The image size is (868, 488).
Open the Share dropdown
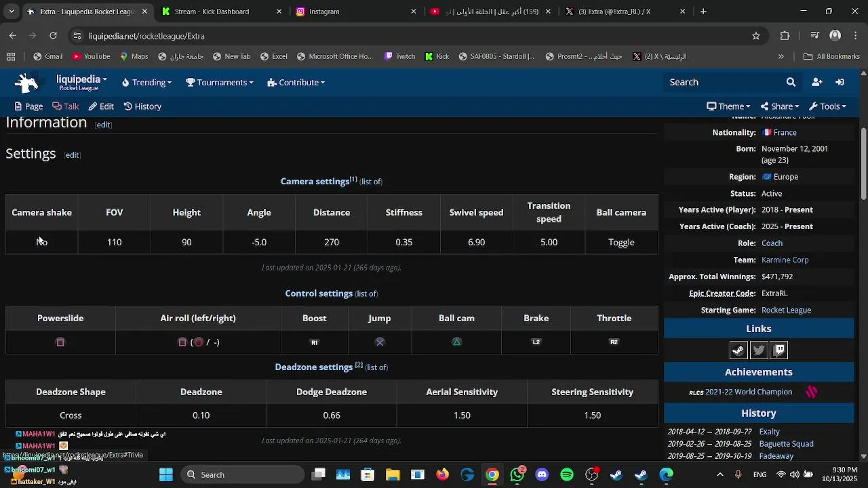(x=780, y=106)
